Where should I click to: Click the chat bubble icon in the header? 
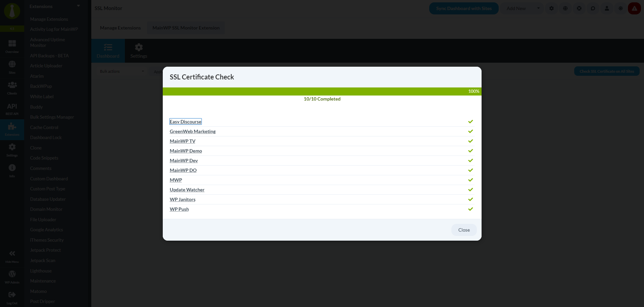coord(593,8)
